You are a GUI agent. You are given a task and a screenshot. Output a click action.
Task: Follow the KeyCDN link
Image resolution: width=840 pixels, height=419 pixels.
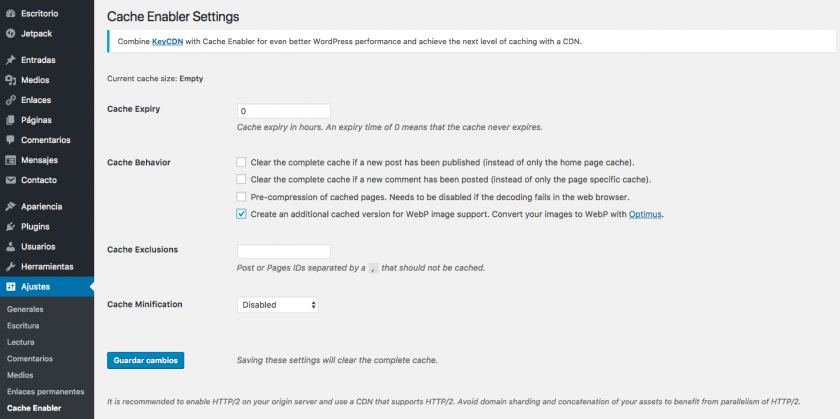pos(168,41)
